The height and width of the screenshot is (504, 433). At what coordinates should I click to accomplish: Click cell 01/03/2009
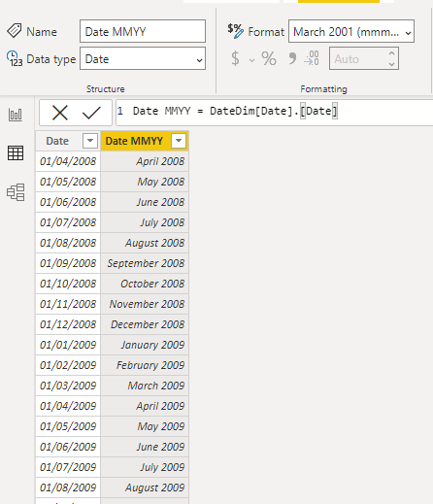tap(68, 386)
